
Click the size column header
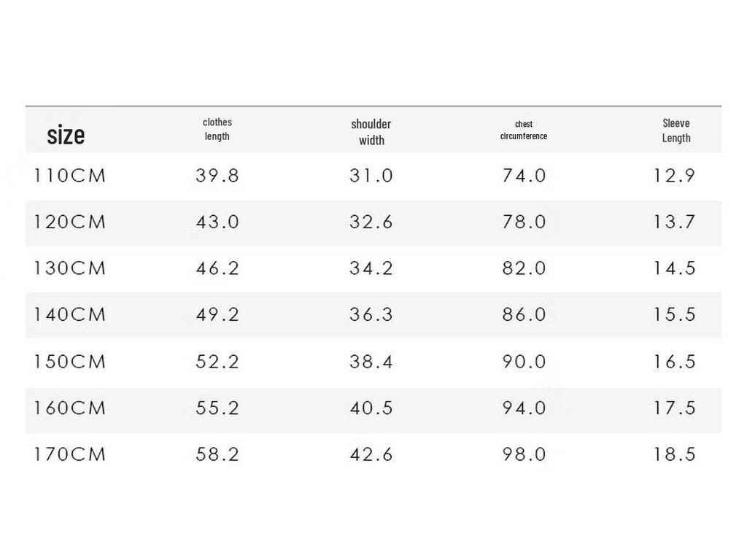point(66,135)
